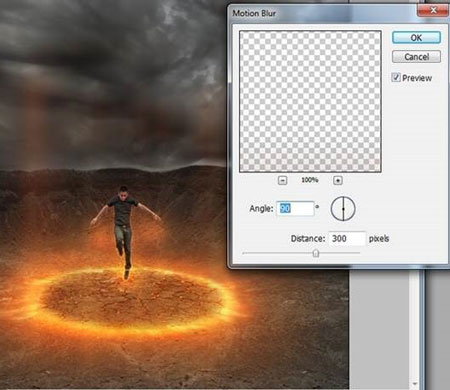The width and height of the screenshot is (450, 390).
Task: Click the Distance slider handle
Action: pos(316,253)
